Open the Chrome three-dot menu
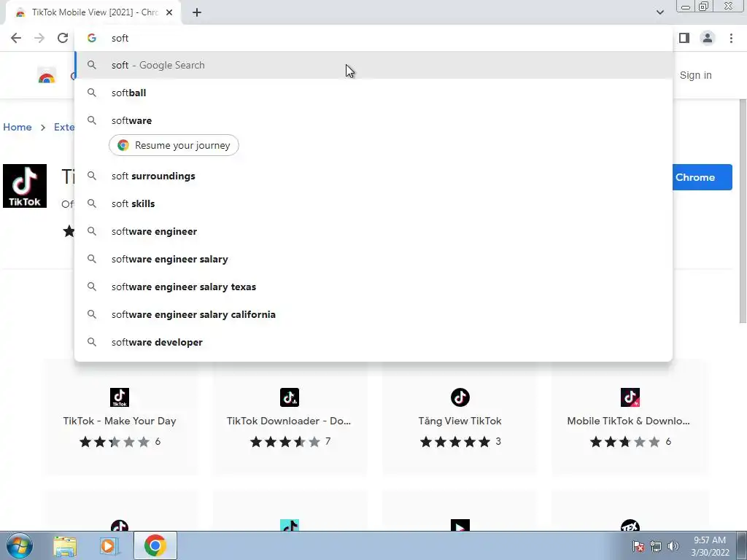The height and width of the screenshot is (560, 747). 731,38
